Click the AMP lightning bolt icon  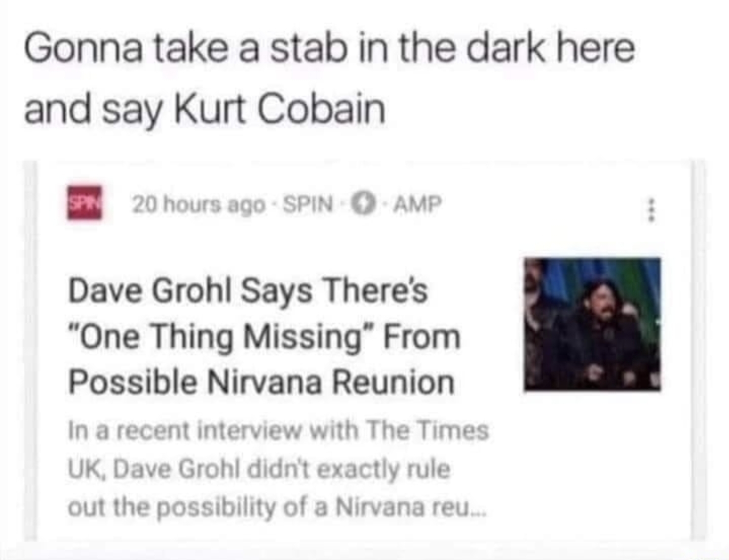(x=362, y=204)
